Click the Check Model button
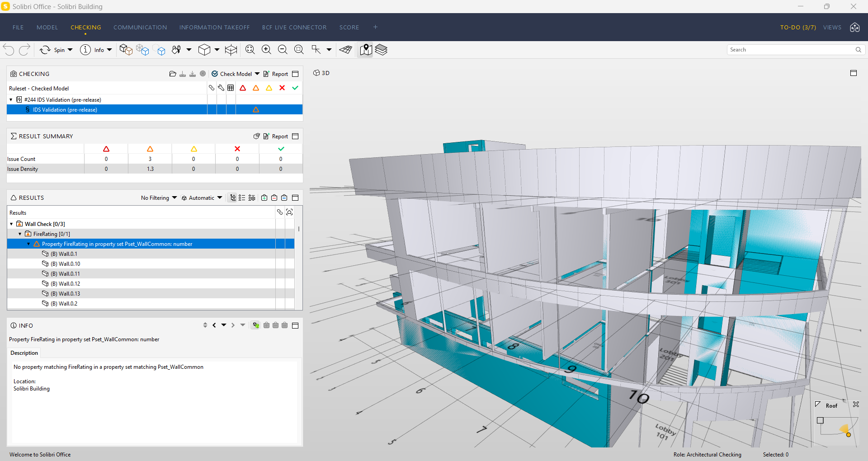 (x=231, y=74)
